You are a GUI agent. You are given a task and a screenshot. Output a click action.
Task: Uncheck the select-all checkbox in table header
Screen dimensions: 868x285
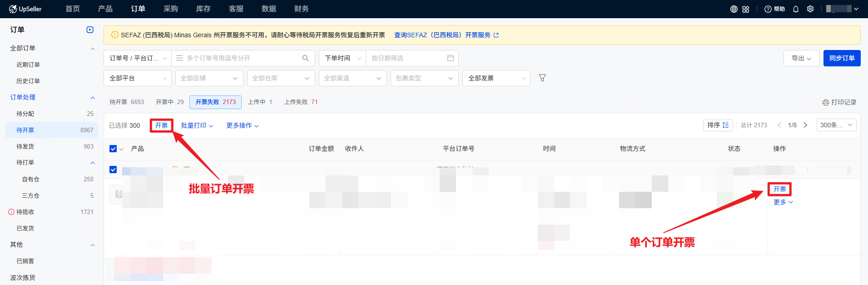tap(113, 149)
